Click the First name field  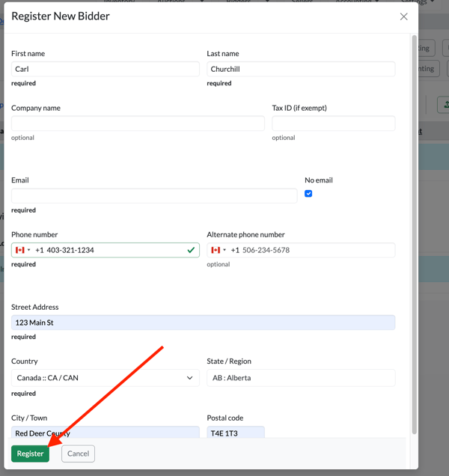[x=106, y=69]
